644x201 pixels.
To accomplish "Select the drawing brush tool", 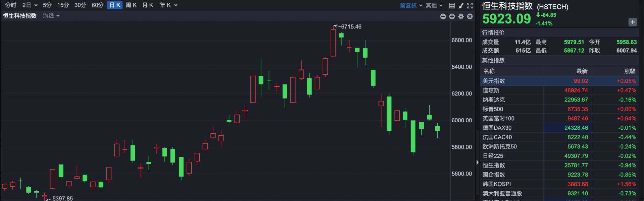I will pos(461,5).
